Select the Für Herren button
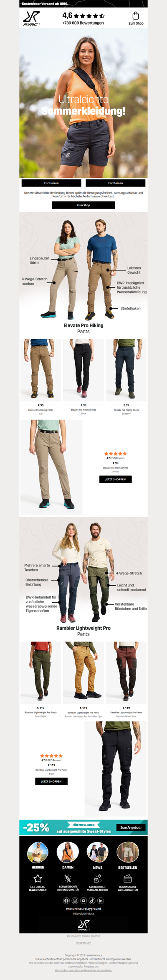Viewport: 167px width, 980px height. [51, 183]
